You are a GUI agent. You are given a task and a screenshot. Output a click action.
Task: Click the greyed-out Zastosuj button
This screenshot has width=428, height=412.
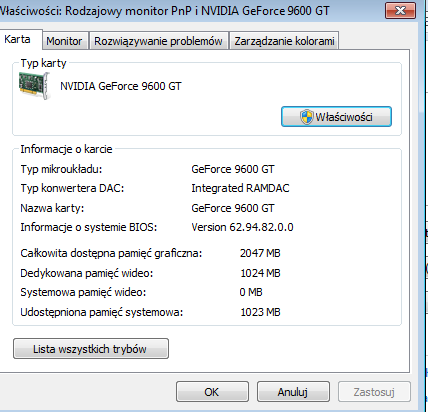(374, 392)
